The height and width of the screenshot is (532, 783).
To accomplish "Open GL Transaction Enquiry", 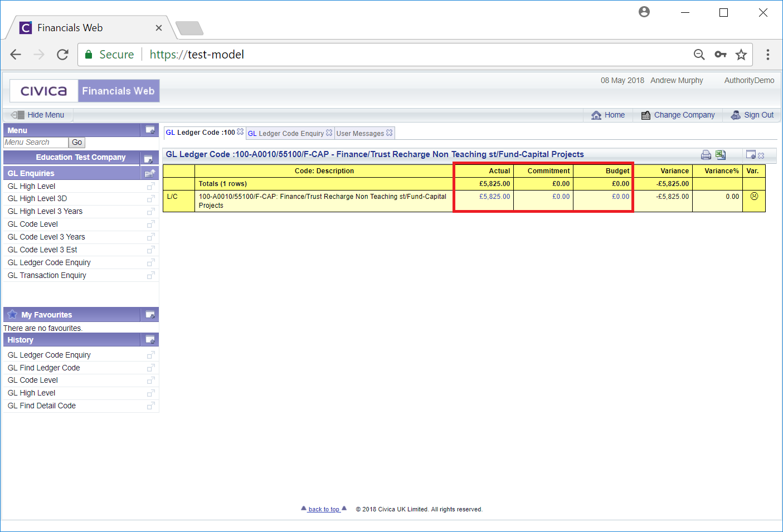I will tap(47, 276).
